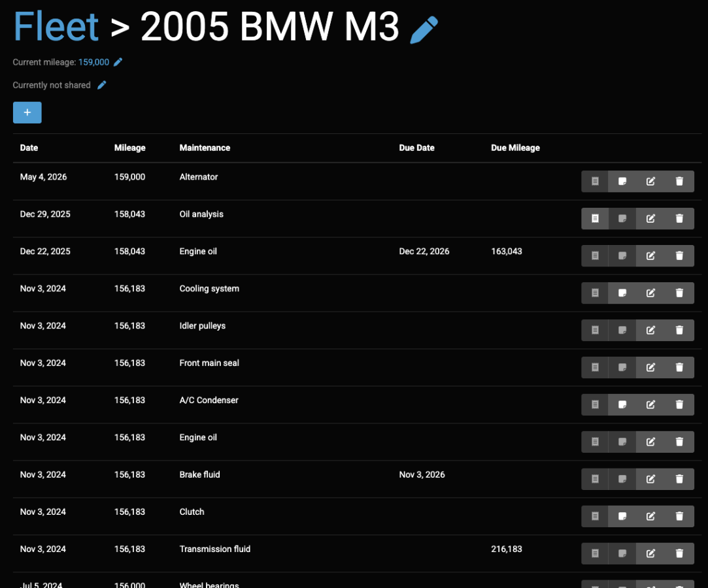Select the Cooling system maintenance cell
Viewport: 708px width, 588px height.
click(209, 288)
